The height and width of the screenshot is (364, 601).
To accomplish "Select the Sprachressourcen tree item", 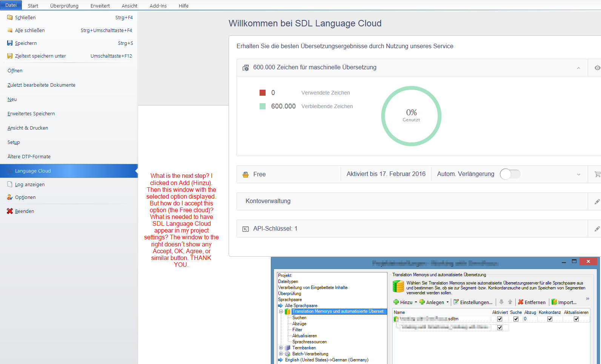I will pos(309,342).
